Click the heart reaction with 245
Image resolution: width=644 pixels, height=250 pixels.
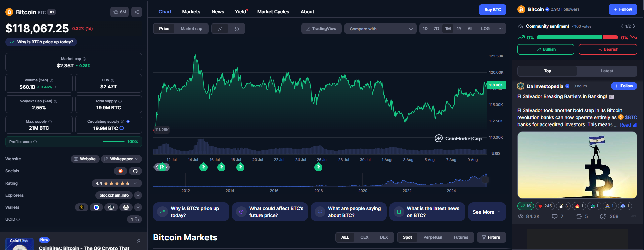click(x=545, y=206)
